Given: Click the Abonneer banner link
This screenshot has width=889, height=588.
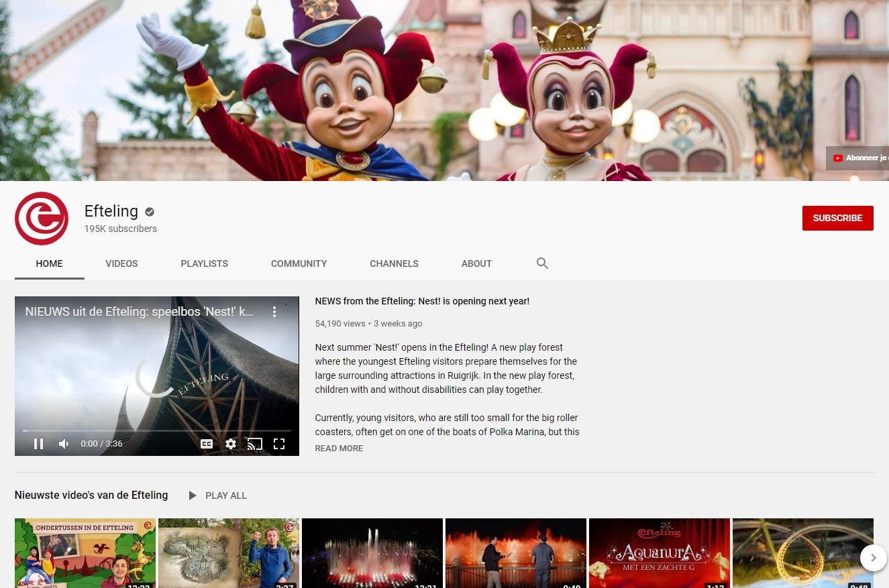Looking at the screenshot, I should pos(857,158).
